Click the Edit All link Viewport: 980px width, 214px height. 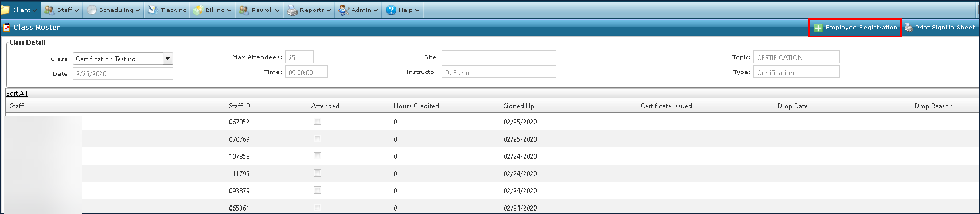click(x=17, y=93)
